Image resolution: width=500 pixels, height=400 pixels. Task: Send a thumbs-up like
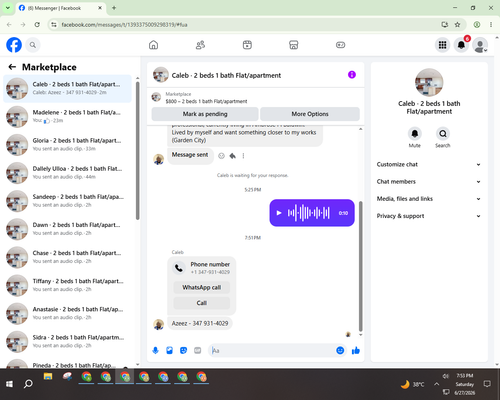[x=356, y=350]
